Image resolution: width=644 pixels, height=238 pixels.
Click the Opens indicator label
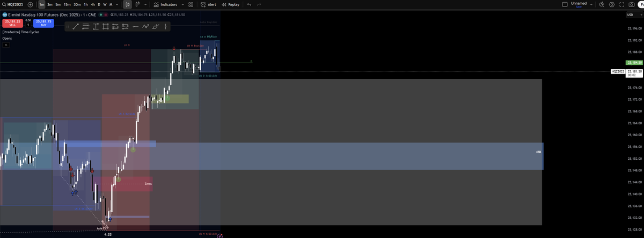[x=7, y=39]
